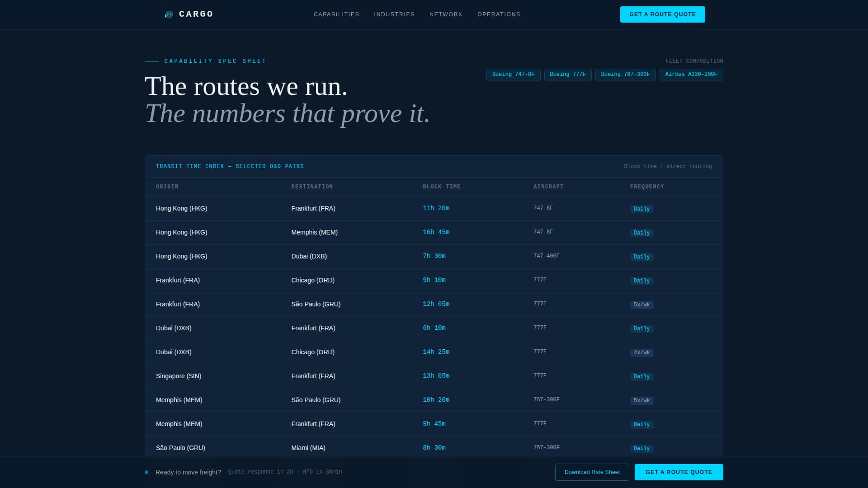
Task: Open the INDUSTRIES navigation menu
Action: [x=394, y=14]
